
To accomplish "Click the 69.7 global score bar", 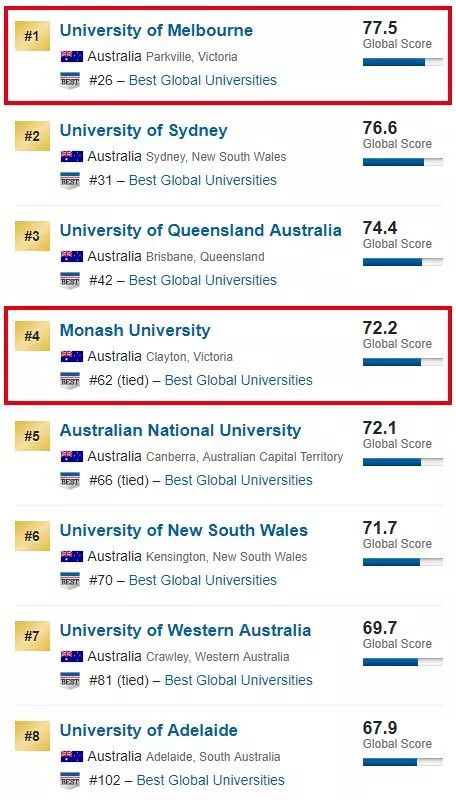I will pyautogui.click(x=403, y=662).
